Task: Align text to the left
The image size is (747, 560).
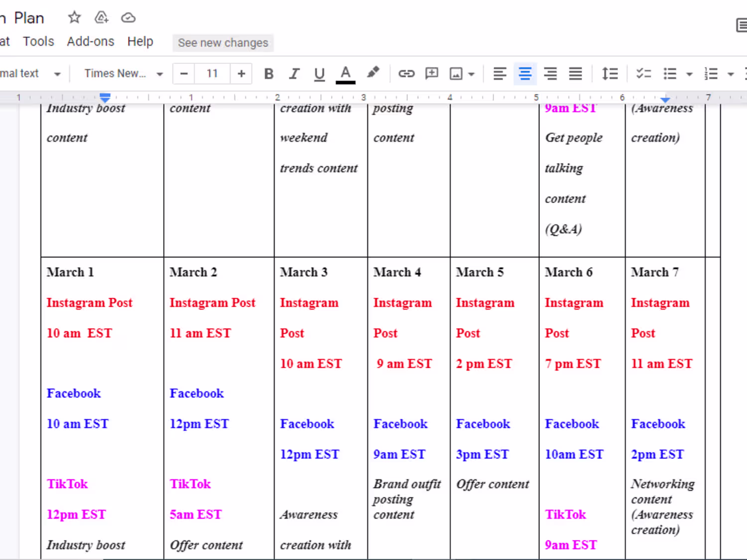Action: (x=500, y=74)
